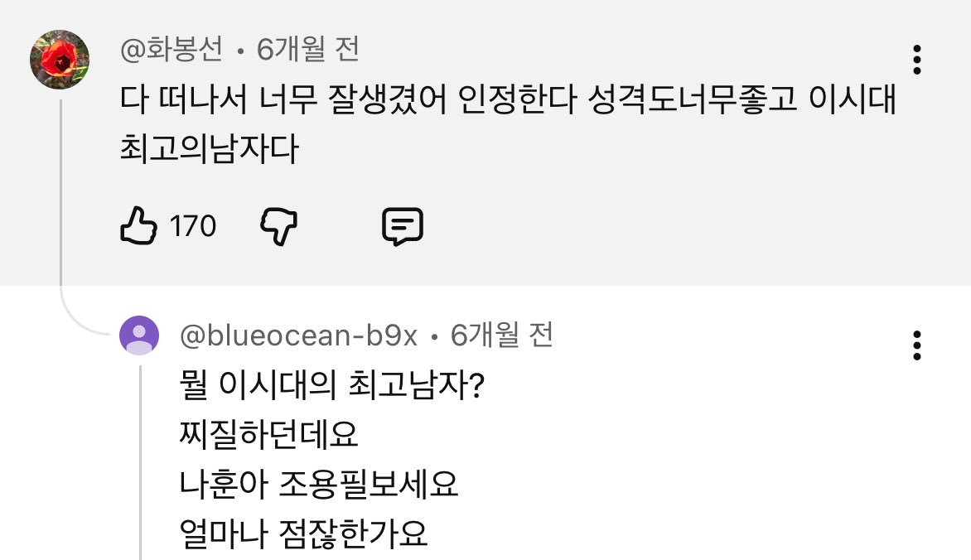This screenshot has width=971, height=560.
Task: Click vertical thread line under blueocean avatar
Action: click(141, 463)
